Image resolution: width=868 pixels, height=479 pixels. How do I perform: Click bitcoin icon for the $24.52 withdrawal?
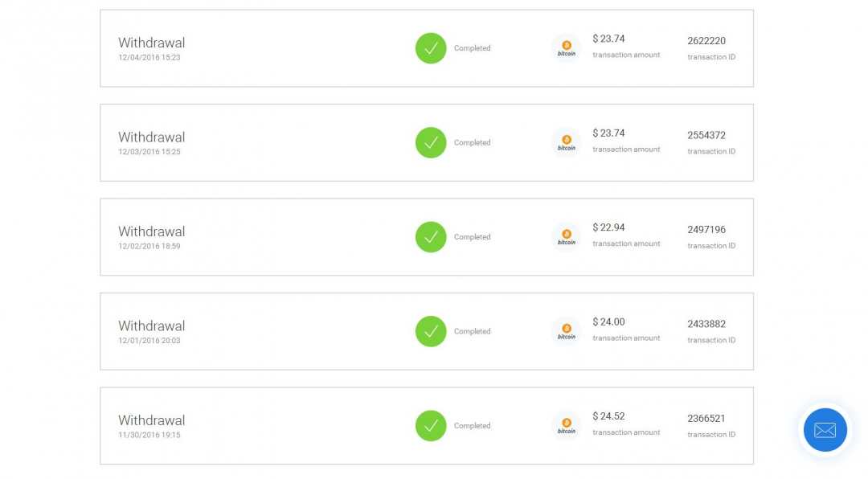pyautogui.click(x=567, y=426)
